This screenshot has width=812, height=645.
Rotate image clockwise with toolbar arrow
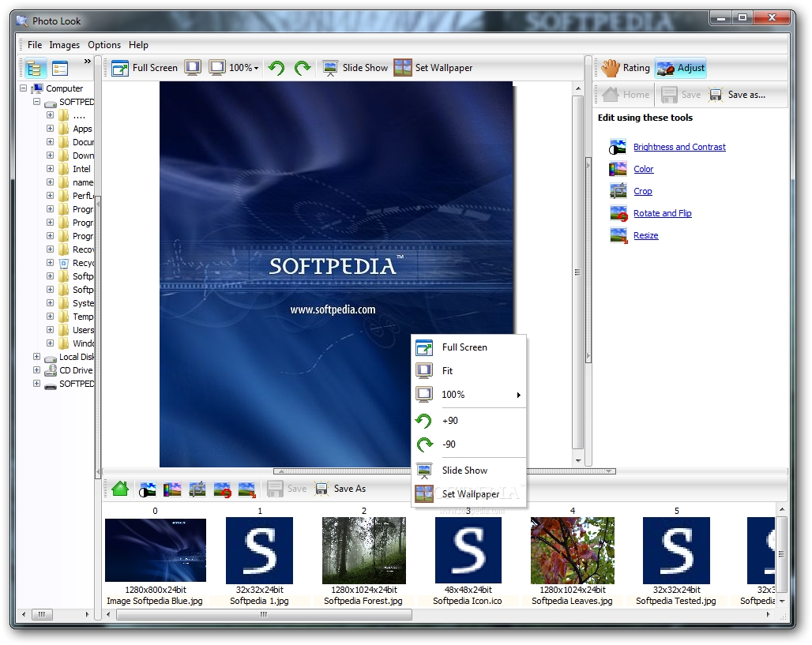coord(302,68)
